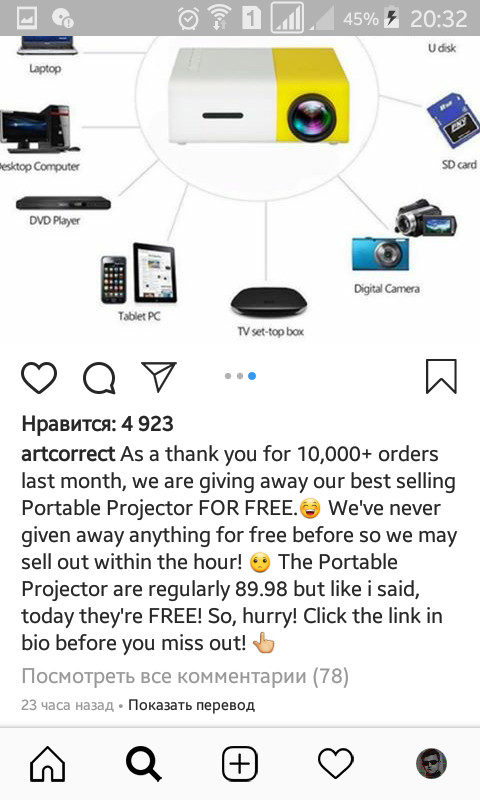480x800 pixels.
Task: Tap the alarm clock status bar icon
Action: 188,19
